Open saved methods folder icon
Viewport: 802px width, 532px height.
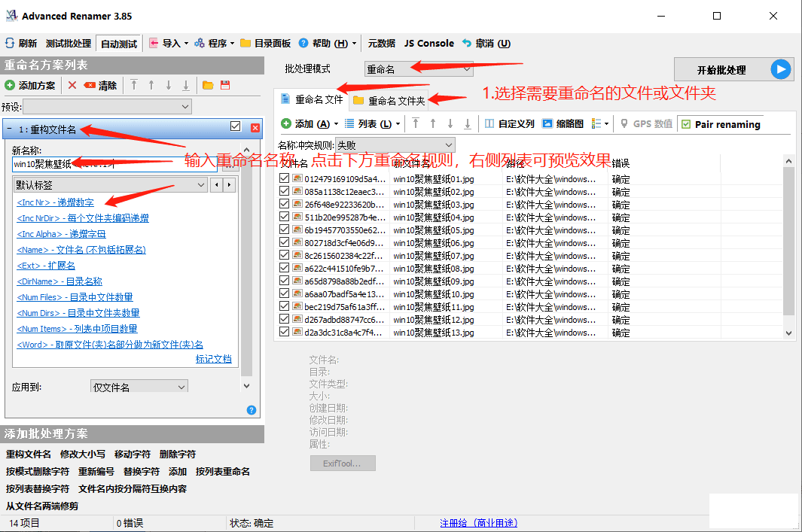pyautogui.click(x=208, y=85)
